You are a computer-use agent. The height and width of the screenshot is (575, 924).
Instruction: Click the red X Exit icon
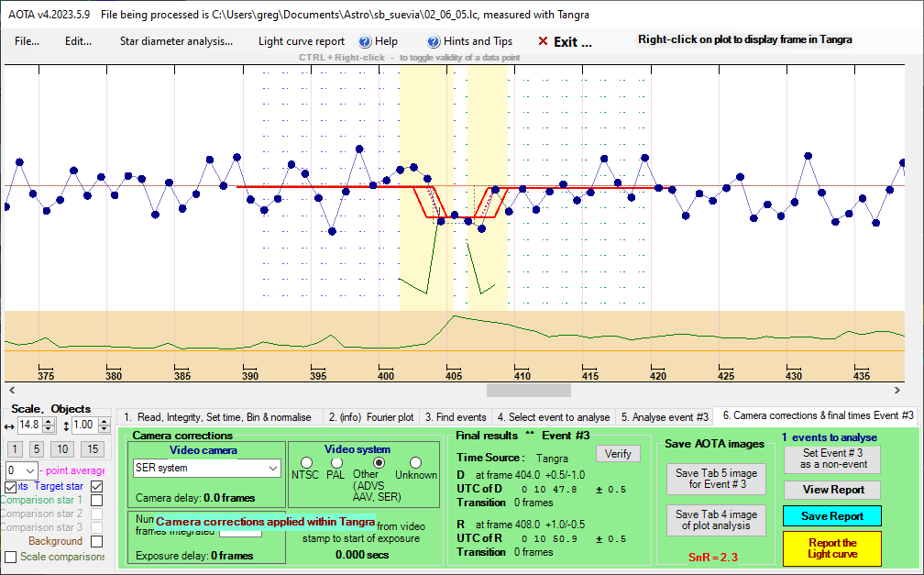[x=543, y=41]
